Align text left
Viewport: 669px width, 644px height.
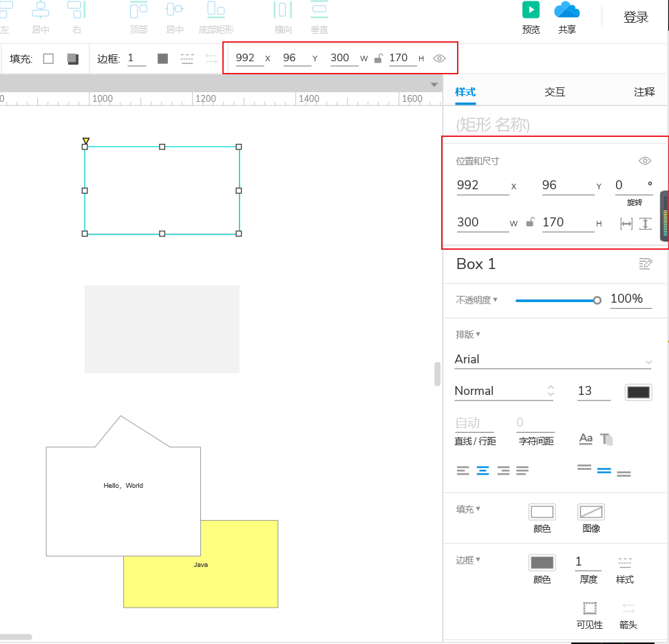tap(463, 471)
